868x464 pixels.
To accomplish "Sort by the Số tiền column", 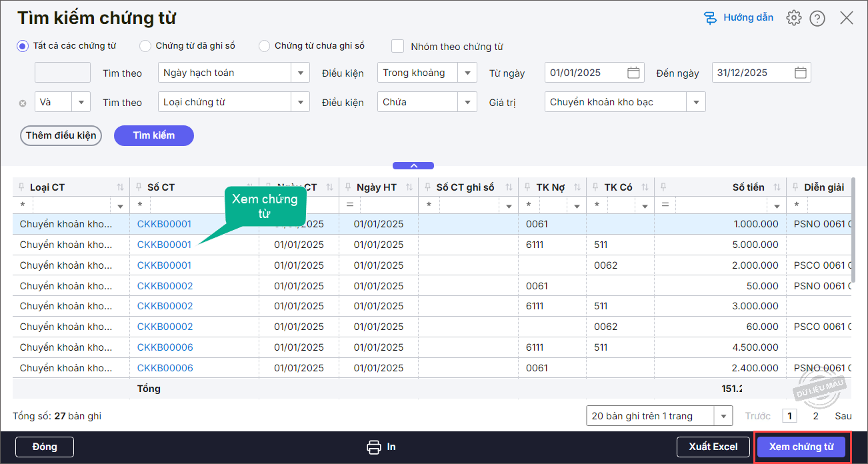I will (x=776, y=187).
